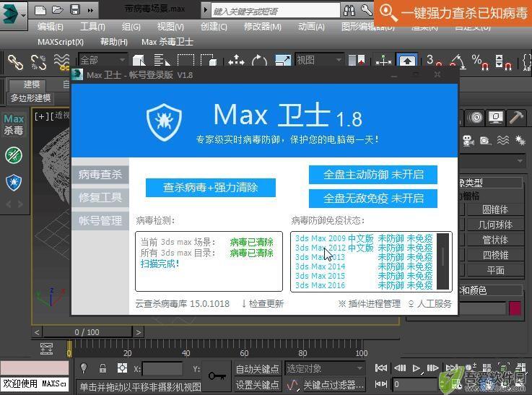Image resolution: width=532 pixels, height=395 pixels.
Task: Open the reference coordinate 视图 dropdown
Action: 319,60
